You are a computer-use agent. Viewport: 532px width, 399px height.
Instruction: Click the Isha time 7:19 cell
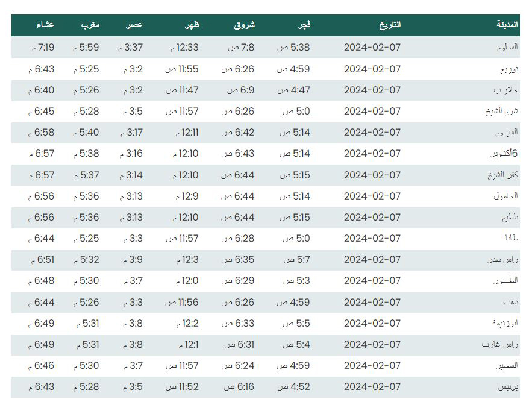43,48
